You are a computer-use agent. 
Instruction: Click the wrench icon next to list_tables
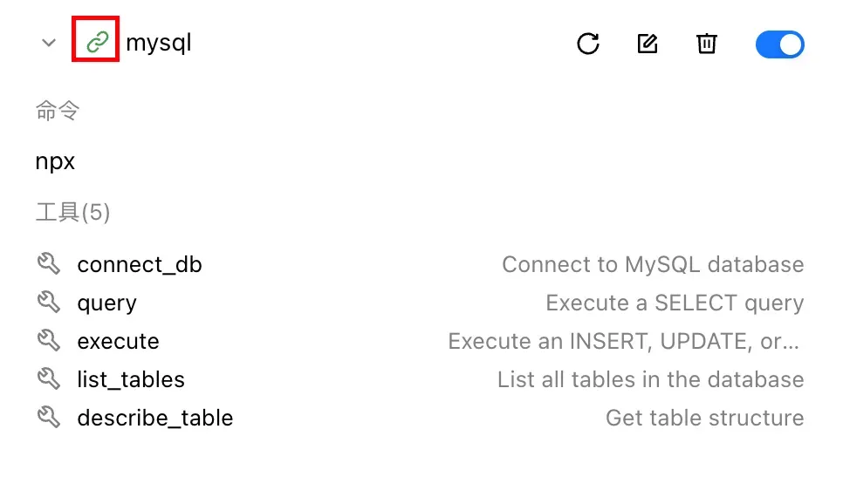(48, 378)
